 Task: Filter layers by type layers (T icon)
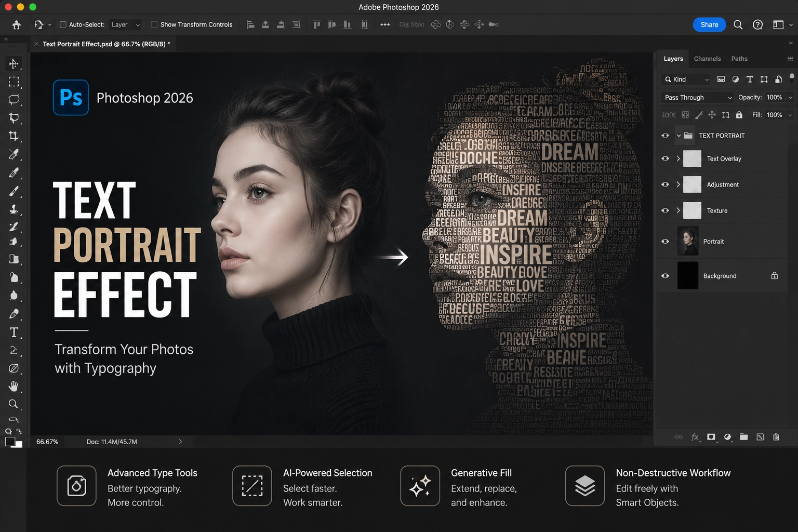click(750, 79)
